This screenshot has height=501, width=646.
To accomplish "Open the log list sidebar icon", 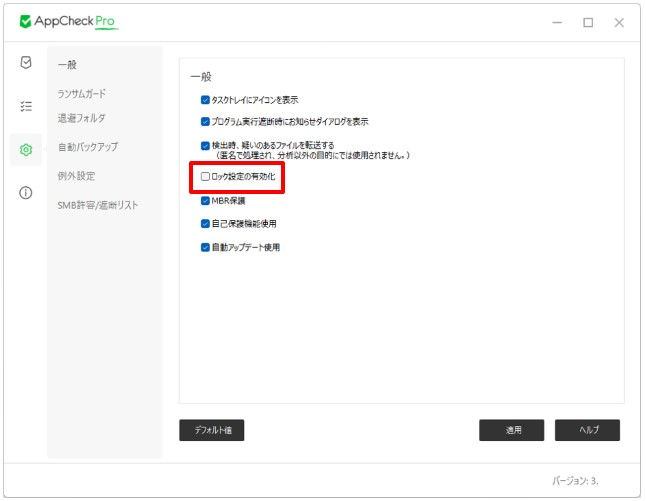I will point(26,106).
